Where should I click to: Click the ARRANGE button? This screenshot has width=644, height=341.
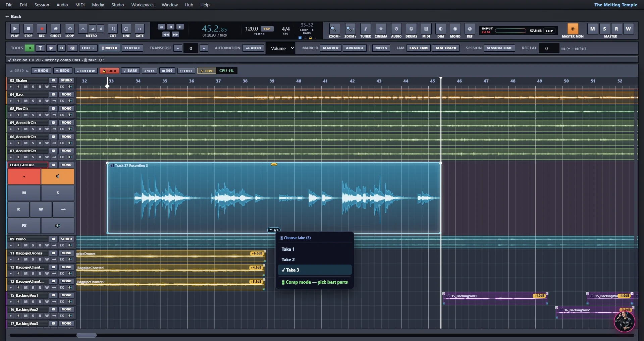[x=355, y=48]
